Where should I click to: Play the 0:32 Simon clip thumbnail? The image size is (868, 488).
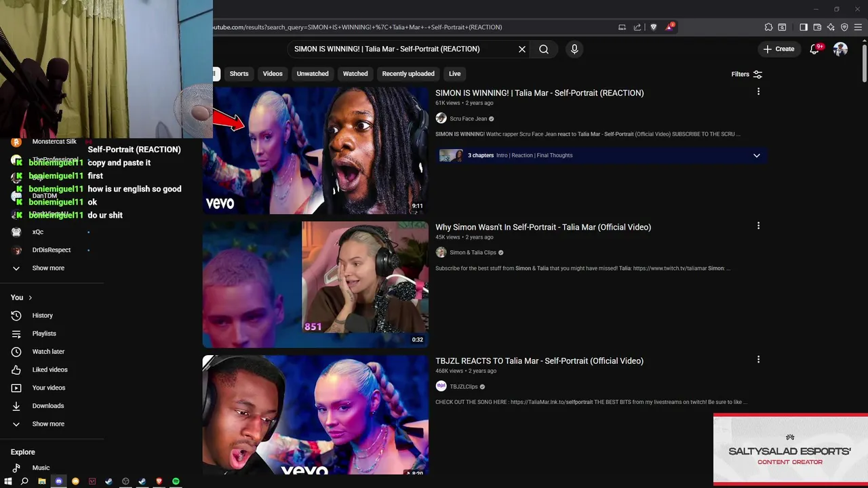pyautogui.click(x=315, y=285)
